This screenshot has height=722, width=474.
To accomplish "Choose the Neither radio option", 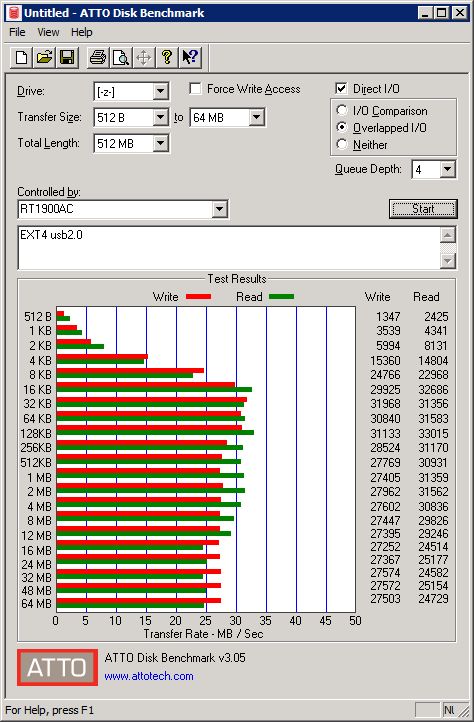I will (341, 144).
